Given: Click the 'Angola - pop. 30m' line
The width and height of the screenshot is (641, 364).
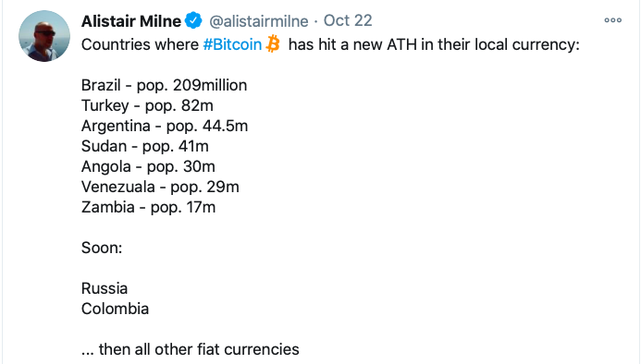Looking at the screenshot, I should pyautogui.click(x=148, y=166).
